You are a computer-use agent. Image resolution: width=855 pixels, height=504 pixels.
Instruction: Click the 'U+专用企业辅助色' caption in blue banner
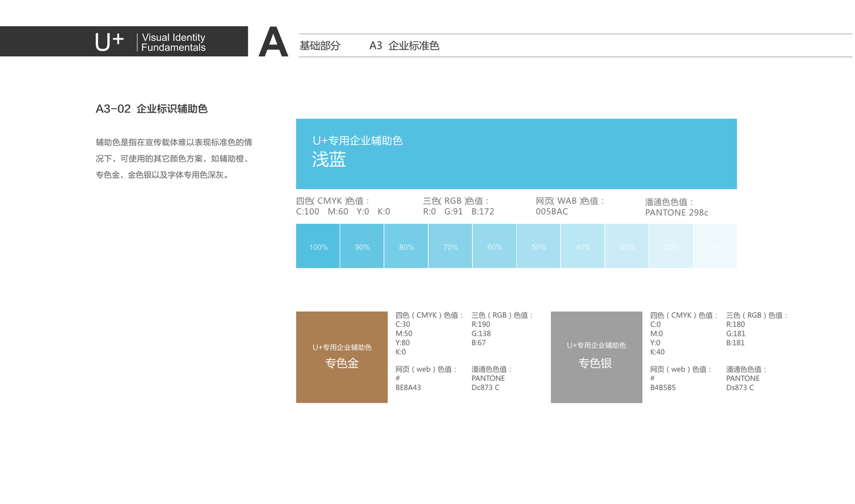(x=357, y=141)
